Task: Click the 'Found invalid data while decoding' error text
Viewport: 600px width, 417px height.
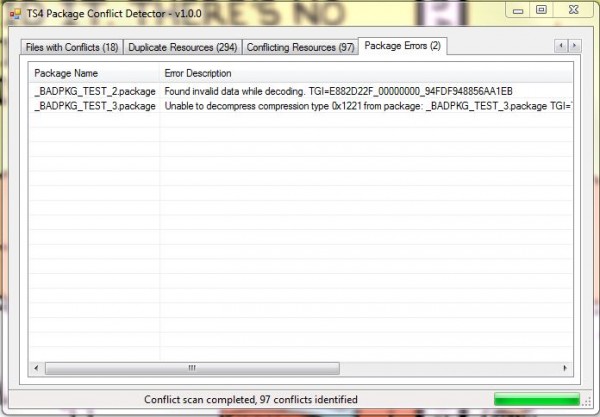Action: [338, 91]
